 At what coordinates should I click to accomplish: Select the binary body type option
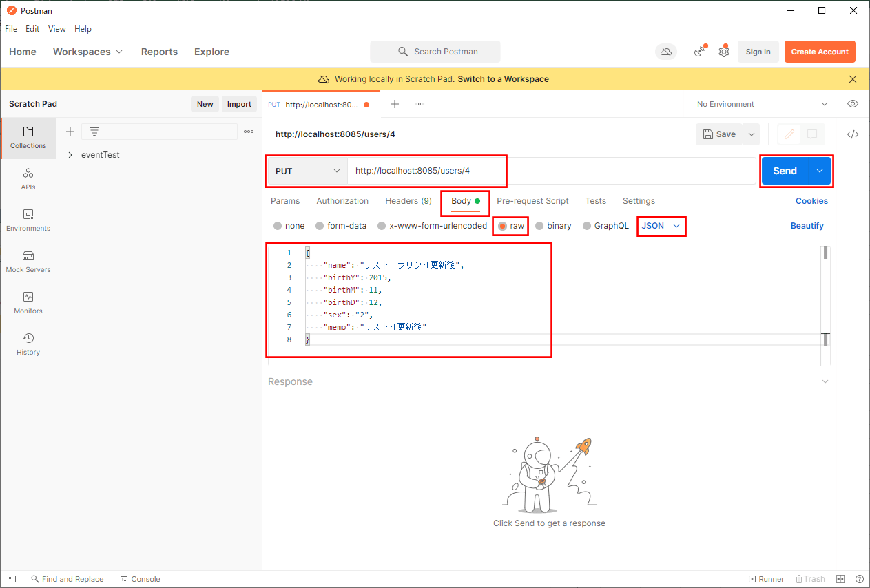point(539,226)
